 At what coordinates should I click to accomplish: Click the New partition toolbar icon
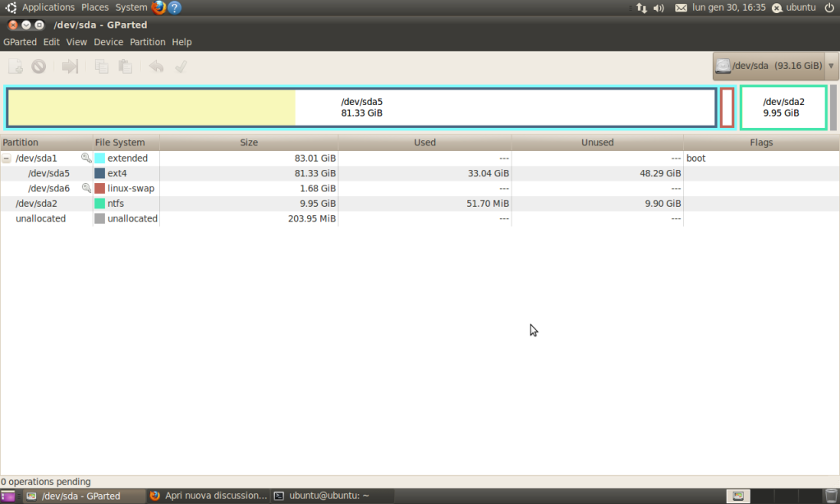16,66
